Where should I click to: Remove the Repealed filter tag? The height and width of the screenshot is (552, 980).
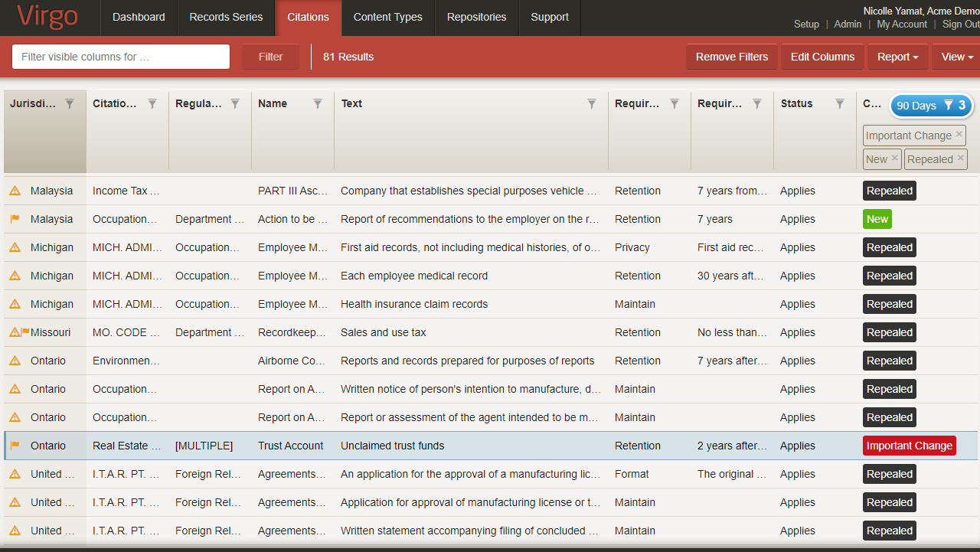[960, 158]
